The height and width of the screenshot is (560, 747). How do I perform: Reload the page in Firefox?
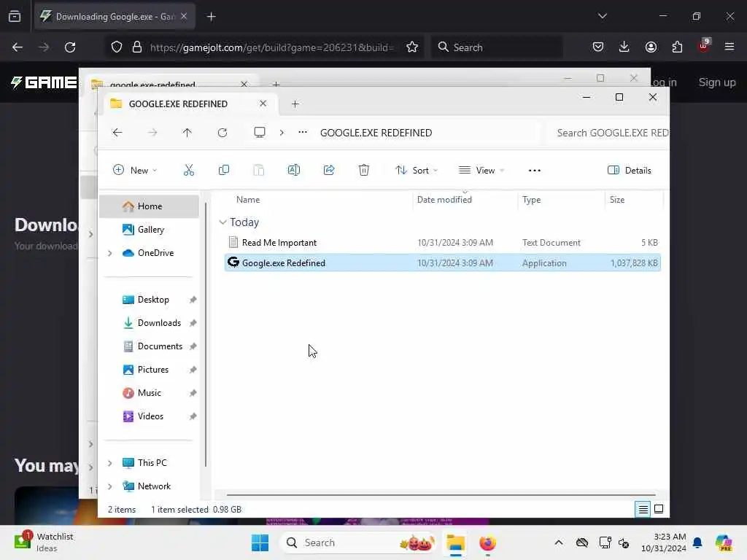point(70,47)
